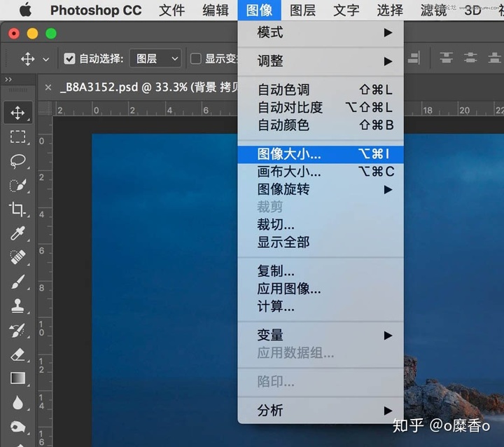Select the Brush tool
This screenshot has width=504, height=447.
tap(17, 282)
